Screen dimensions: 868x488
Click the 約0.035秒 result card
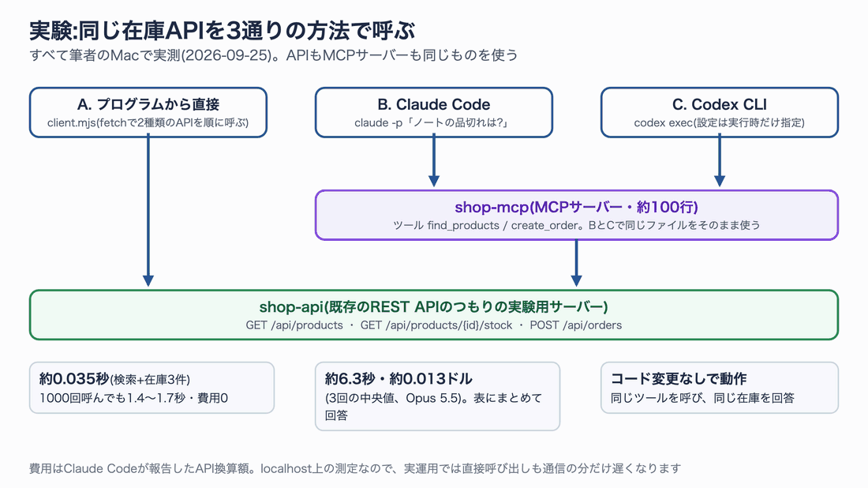pyautogui.click(x=152, y=388)
